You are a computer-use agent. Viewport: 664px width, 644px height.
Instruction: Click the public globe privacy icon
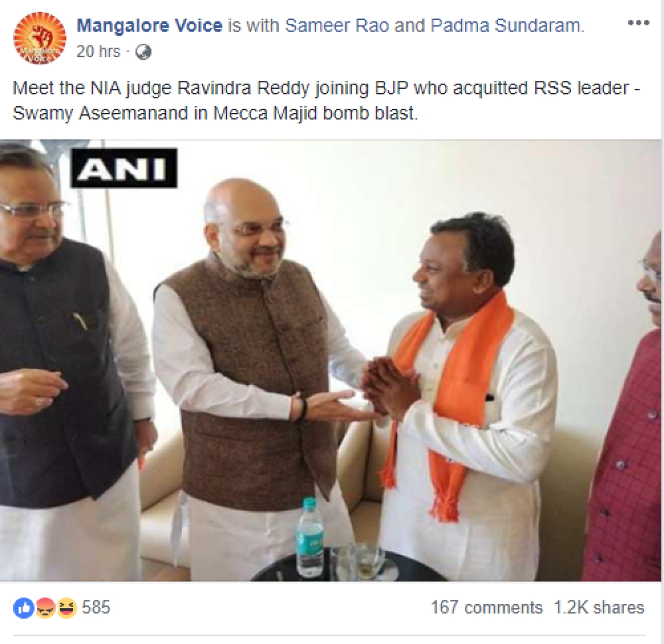(x=143, y=52)
